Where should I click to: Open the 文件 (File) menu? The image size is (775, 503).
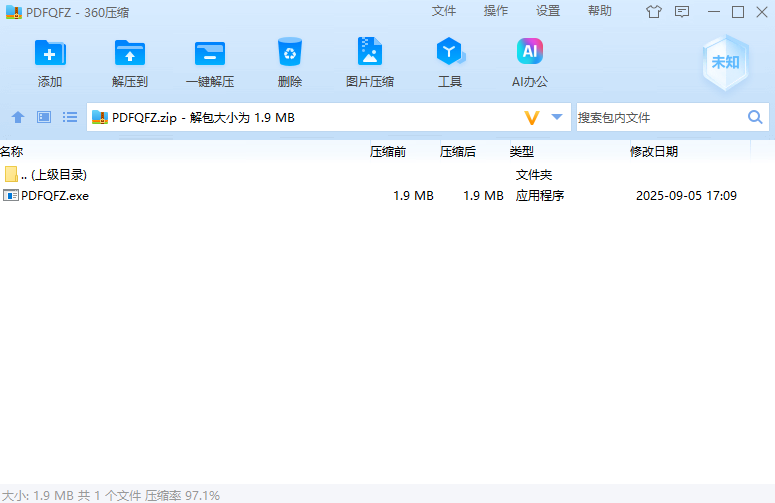443,11
